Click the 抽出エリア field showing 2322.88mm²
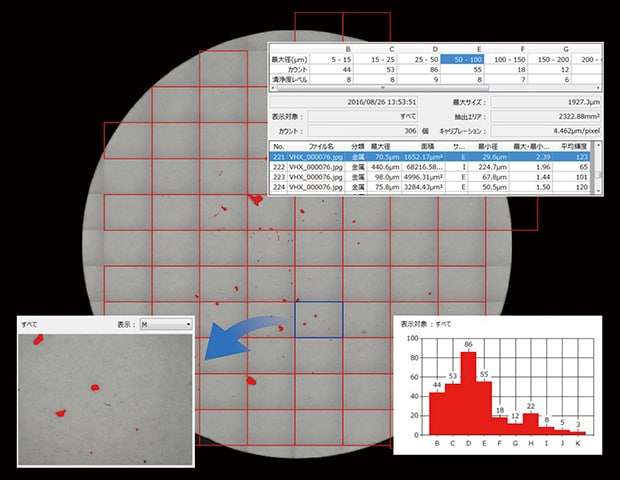 tap(546, 117)
